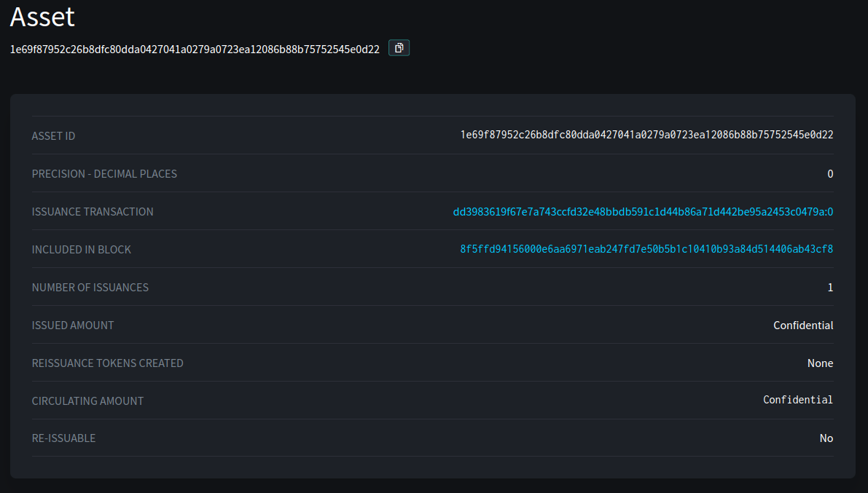868x493 pixels.
Task: Open the included-in-block hash link
Action: pyautogui.click(x=646, y=249)
